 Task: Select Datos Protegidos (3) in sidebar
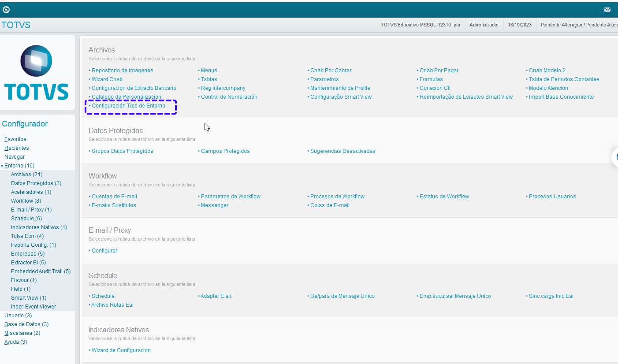[x=36, y=183]
